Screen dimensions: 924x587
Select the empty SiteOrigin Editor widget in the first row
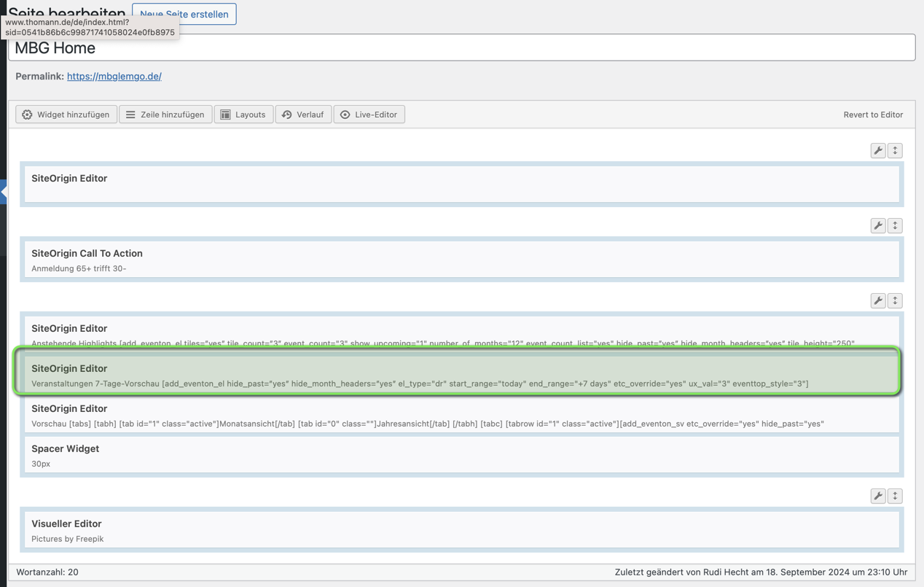click(462, 184)
